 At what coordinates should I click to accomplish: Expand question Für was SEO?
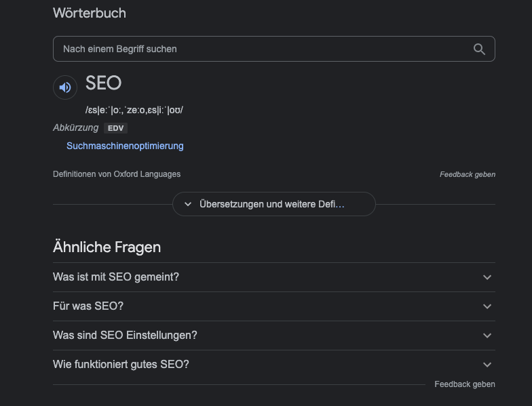pos(274,306)
